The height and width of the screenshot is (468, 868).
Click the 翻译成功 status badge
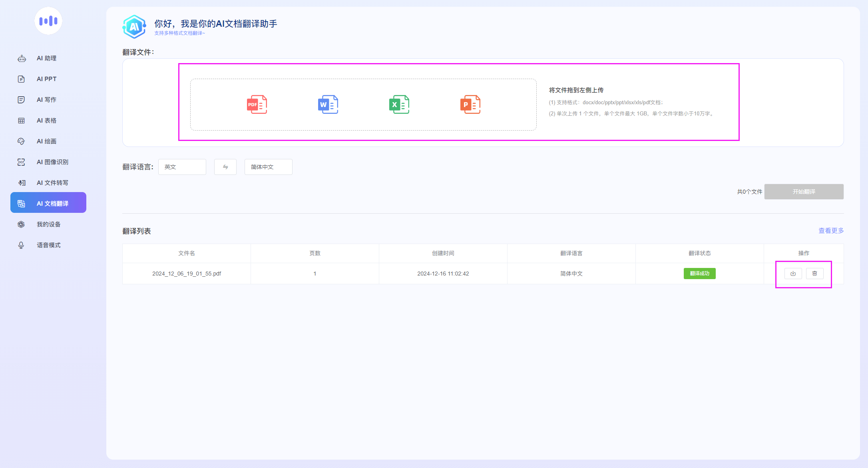tap(699, 274)
